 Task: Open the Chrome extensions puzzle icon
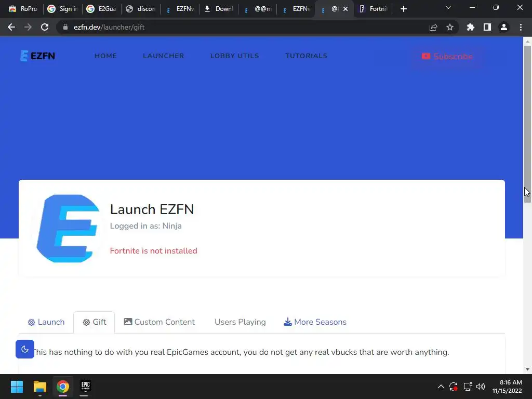click(471, 27)
